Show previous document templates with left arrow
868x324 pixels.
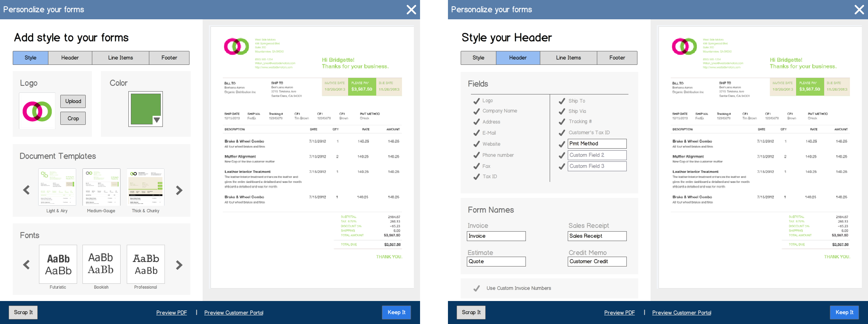point(26,190)
